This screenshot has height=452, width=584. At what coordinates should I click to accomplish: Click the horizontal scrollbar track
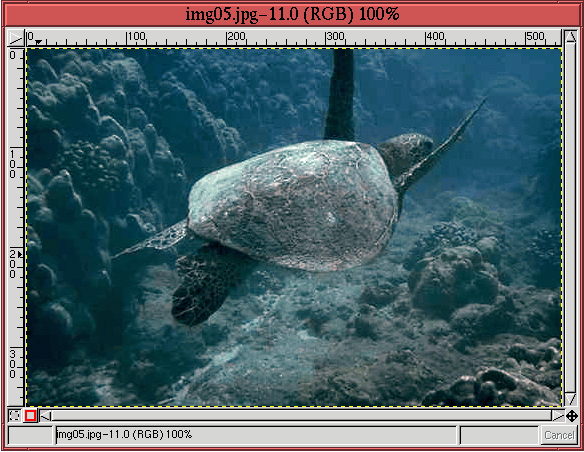pos(302,416)
